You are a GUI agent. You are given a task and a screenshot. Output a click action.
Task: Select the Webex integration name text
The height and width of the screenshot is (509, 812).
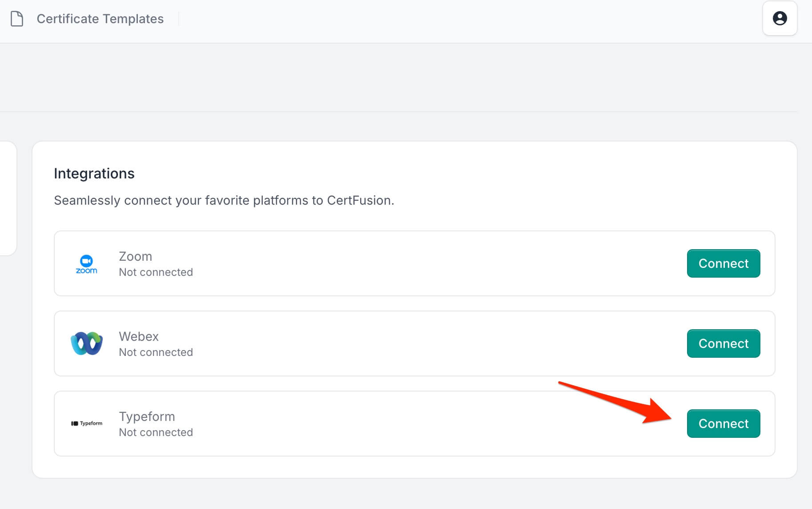(138, 336)
